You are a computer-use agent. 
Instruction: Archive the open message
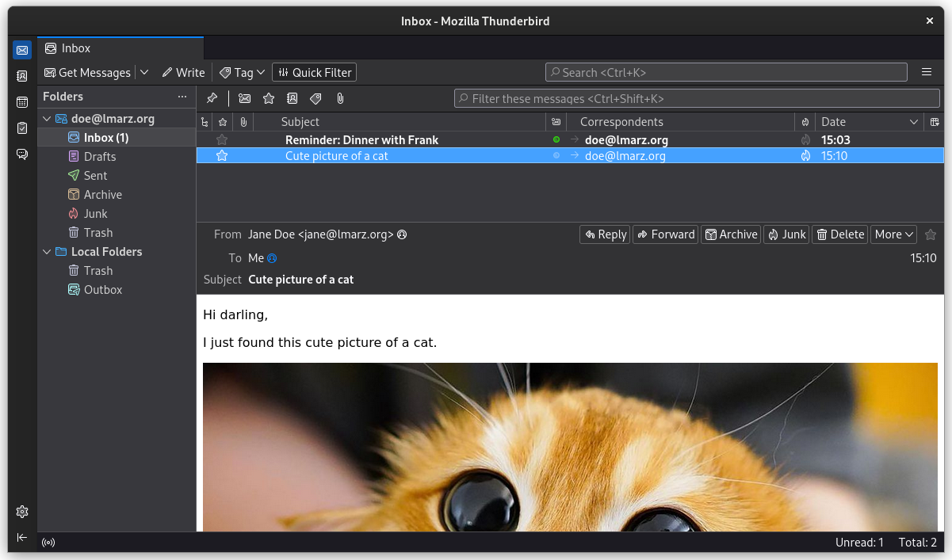coord(731,234)
